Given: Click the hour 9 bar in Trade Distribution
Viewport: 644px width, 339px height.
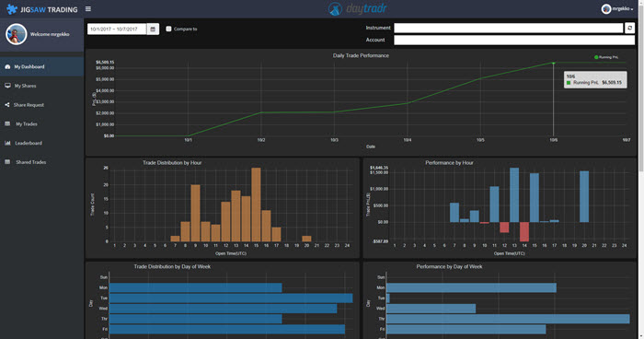Looking at the screenshot, I should (x=195, y=213).
